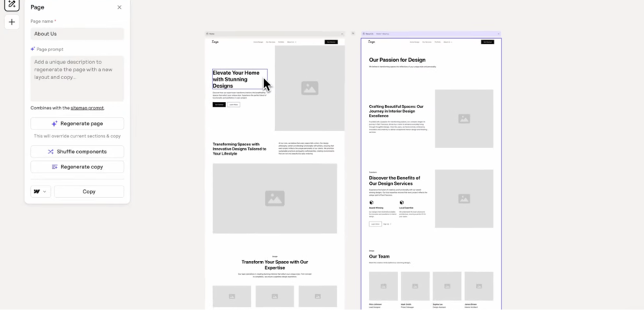
Task: Click image placeholder beside Crafting Beautiful Spaces
Action: point(464,119)
